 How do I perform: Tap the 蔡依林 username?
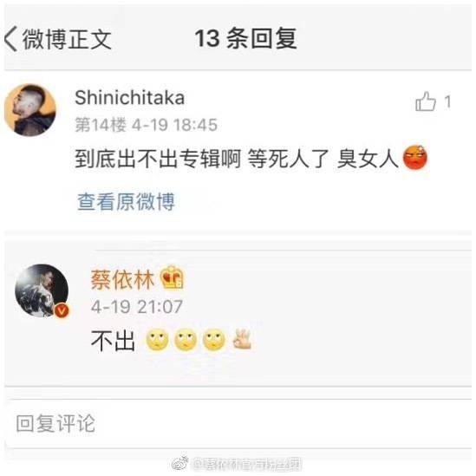pos(122,279)
